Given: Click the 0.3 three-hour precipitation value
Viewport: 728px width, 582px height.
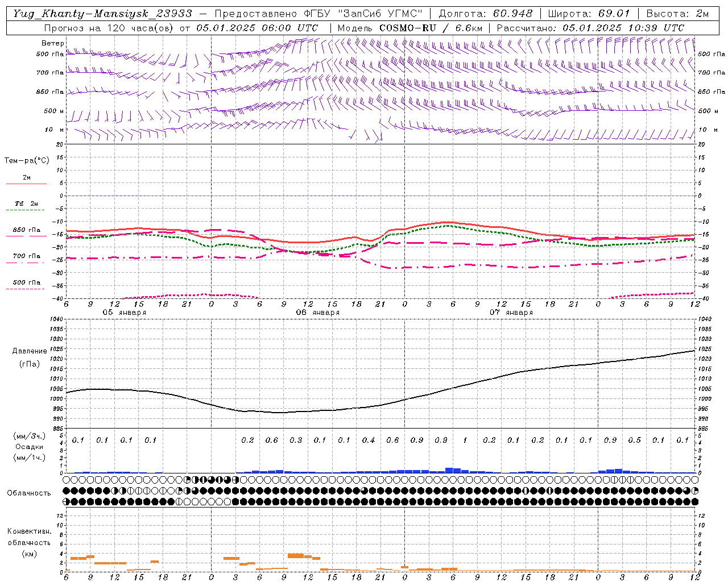Looking at the screenshot, I should pos(296,440).
